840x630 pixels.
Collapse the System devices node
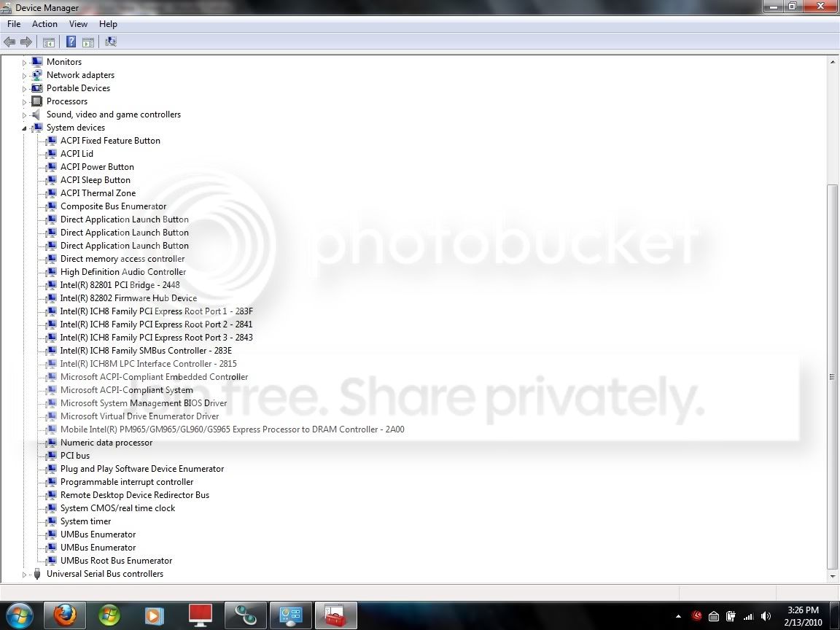coord(24,128)
